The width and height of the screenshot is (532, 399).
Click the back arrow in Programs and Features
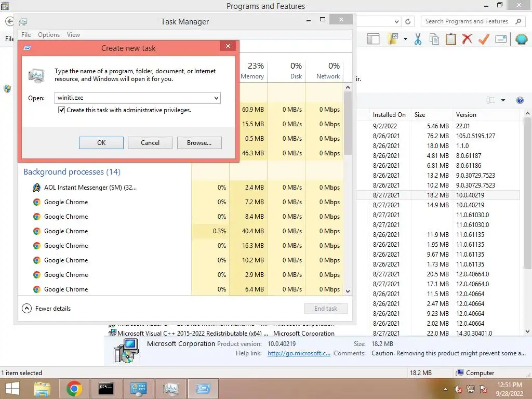click(x=9, y=21)
